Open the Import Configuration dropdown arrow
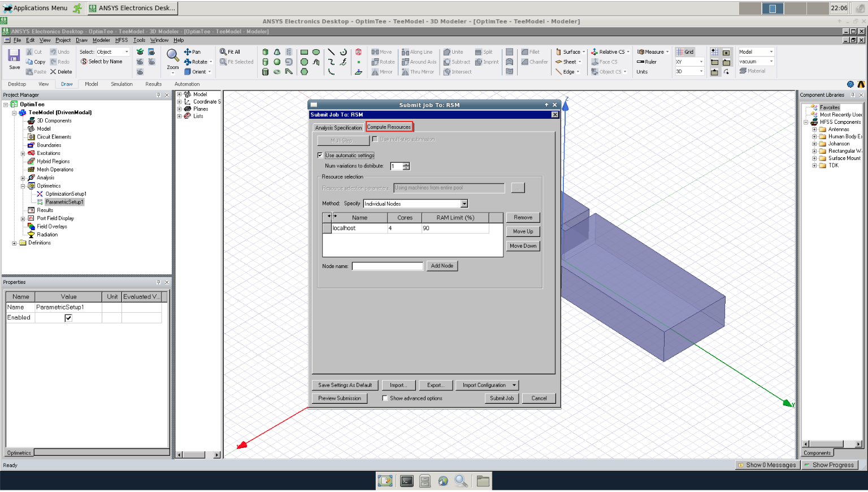Viewport: 868px width, 492px height. 514,386
